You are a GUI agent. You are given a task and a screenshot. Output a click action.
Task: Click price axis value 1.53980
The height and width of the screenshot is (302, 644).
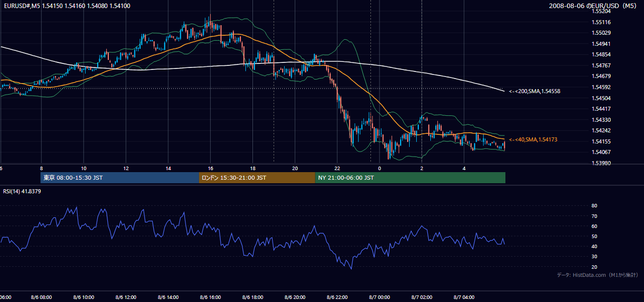coord(602,163)
